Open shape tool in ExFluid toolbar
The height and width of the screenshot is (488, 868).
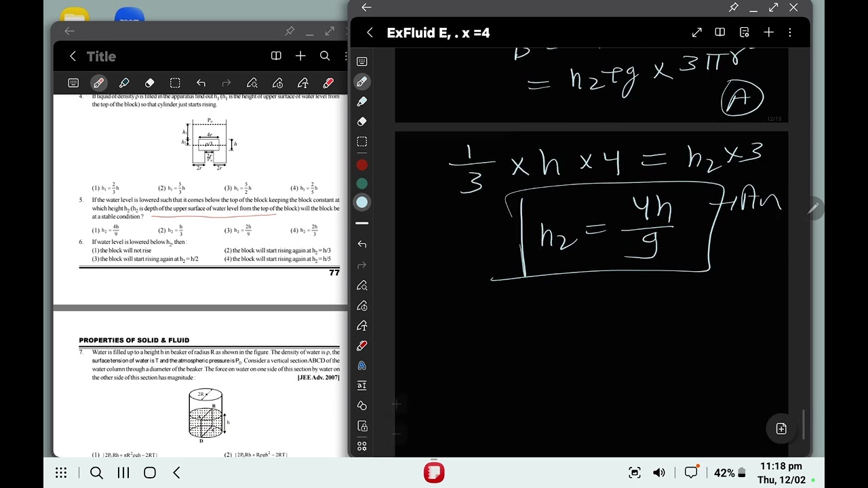(x=362, y=406)
